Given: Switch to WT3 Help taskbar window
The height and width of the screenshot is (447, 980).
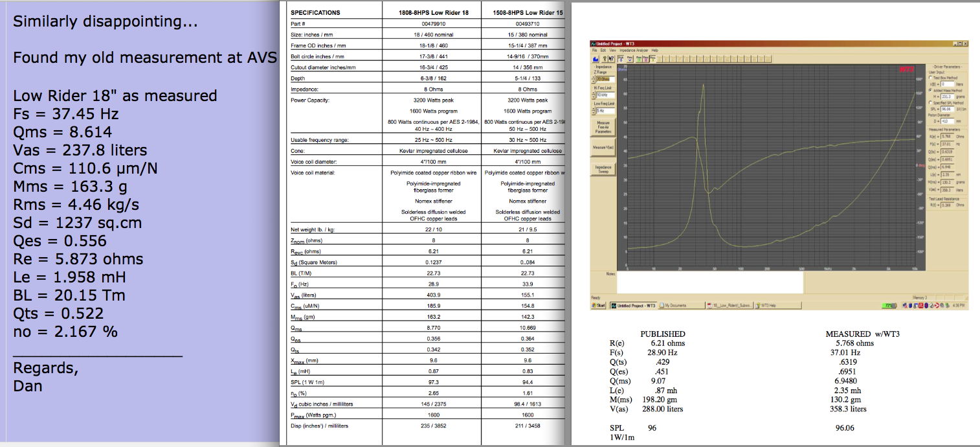Looking at the screenshot, I should [x=778, y=305].
